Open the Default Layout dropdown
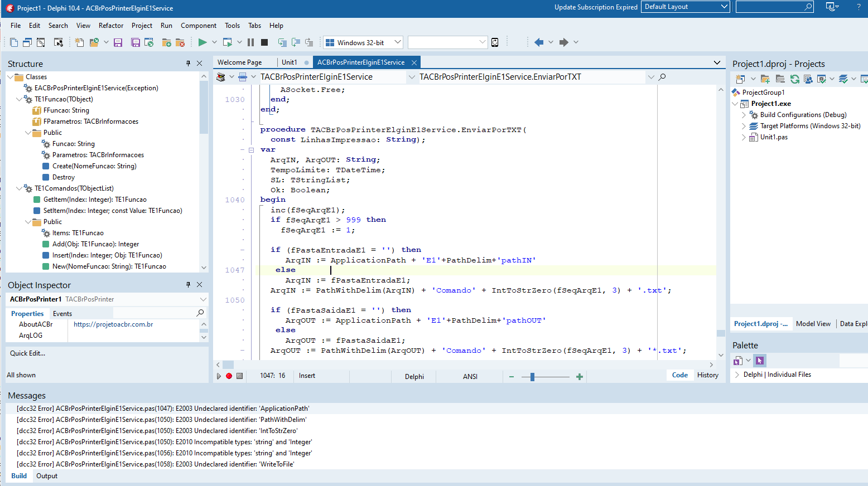 click(x=724, y=7)
